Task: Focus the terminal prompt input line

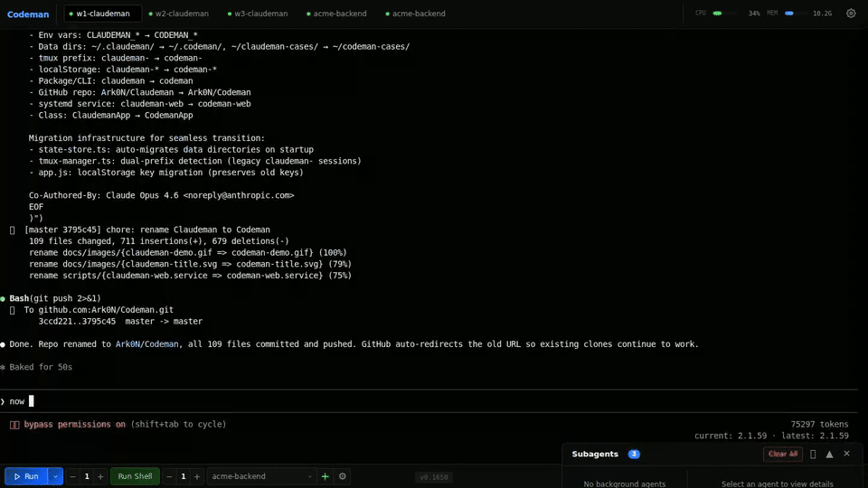Action: click(x=429, y=401)
